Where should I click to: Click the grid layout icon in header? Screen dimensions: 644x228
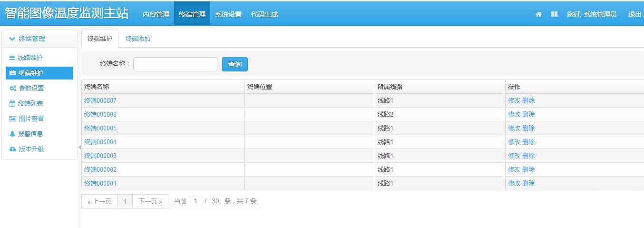pos(554,14)
